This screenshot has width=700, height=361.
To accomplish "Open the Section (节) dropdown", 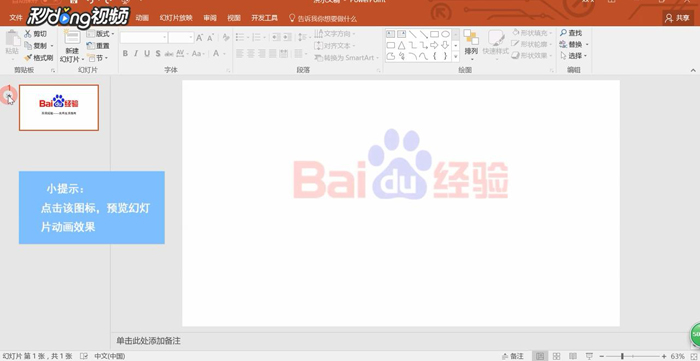I will 97,58.
